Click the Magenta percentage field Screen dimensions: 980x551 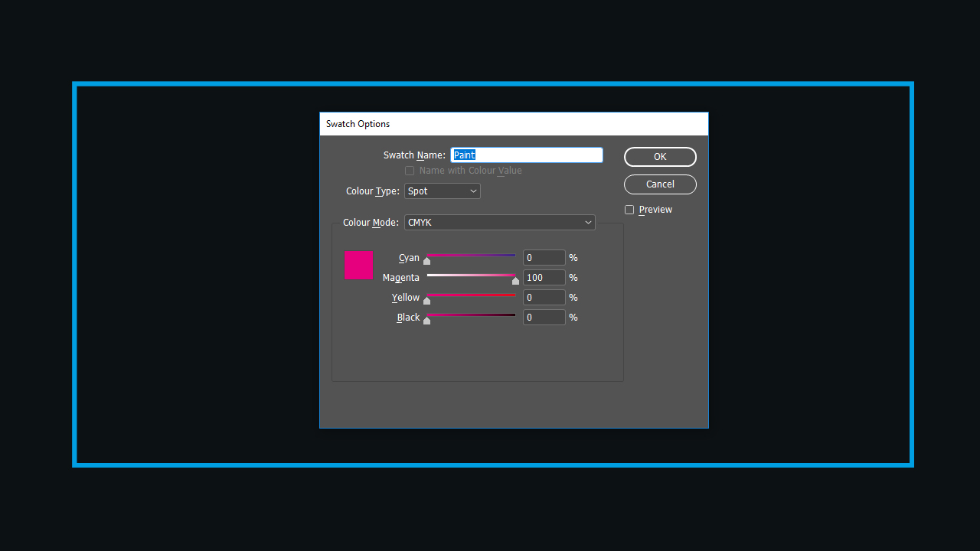544,278
